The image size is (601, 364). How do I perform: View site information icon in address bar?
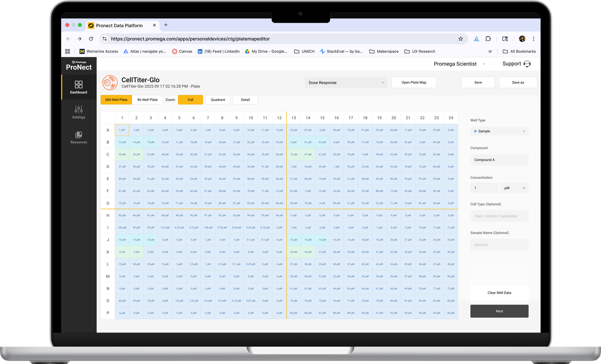(x=105, y=39)
